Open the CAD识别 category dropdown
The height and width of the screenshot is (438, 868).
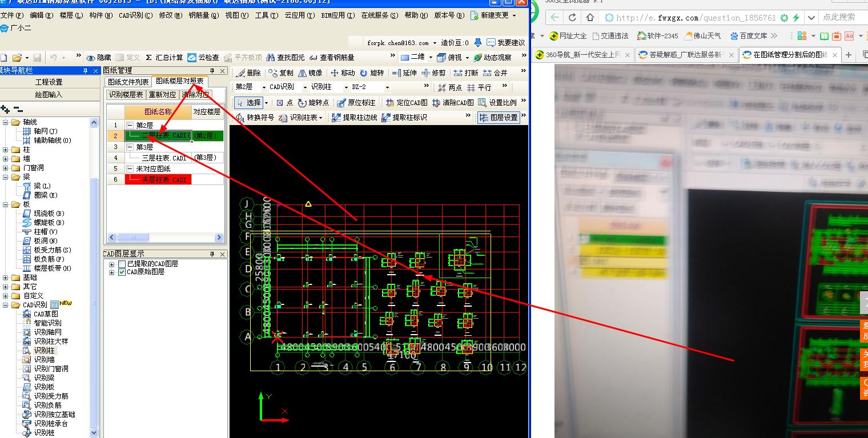pyautogui.click(x=306, y=87)
